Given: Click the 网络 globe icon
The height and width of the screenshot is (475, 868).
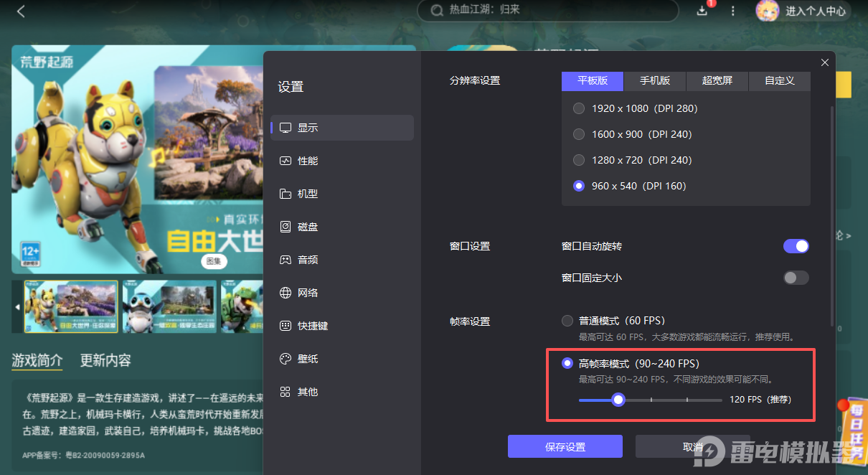Looking at the screenshot, I should click(x=286, y=293).
